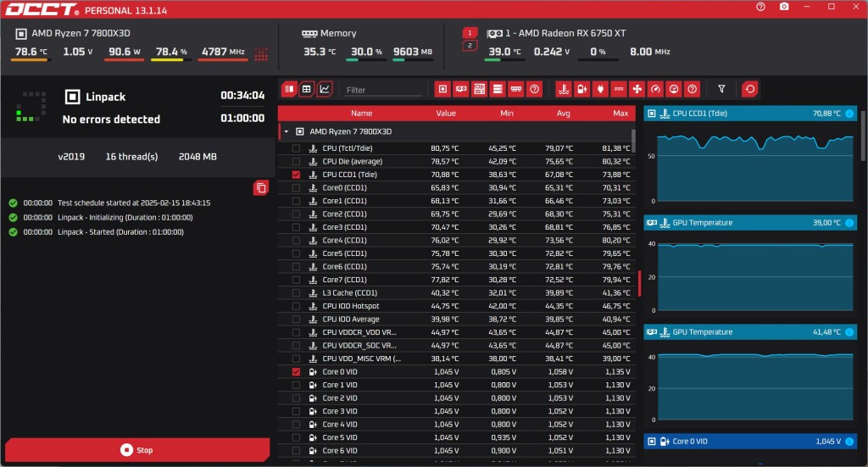Open info for 39,00 °C GPU Temperature graph

point(849,223)
